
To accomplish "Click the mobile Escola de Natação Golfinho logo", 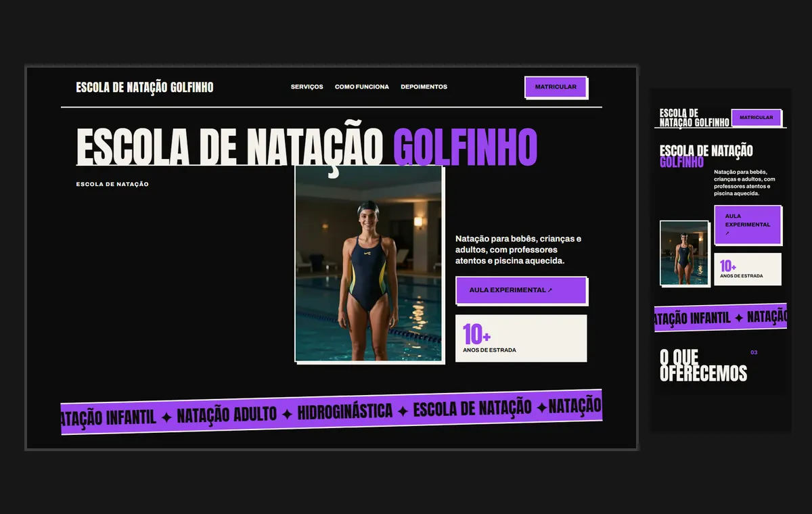I will (x=694, y=118).
